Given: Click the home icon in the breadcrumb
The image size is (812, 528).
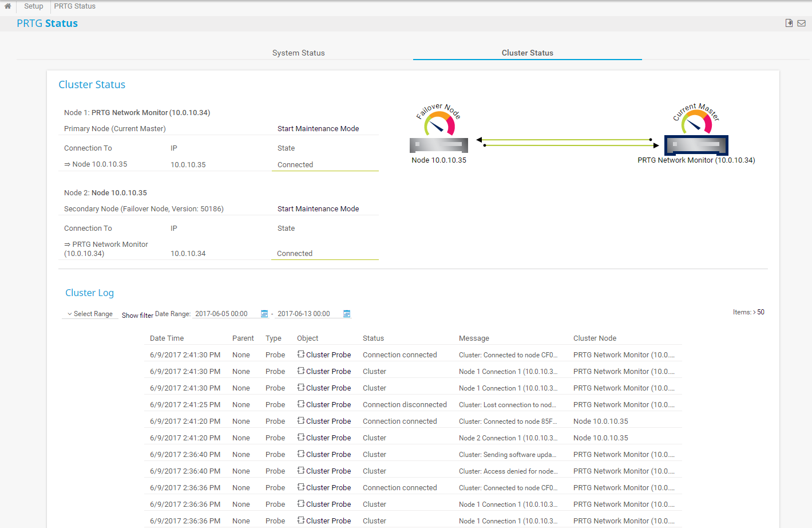Looking at the screenshot, I should (x=8, y=6).
